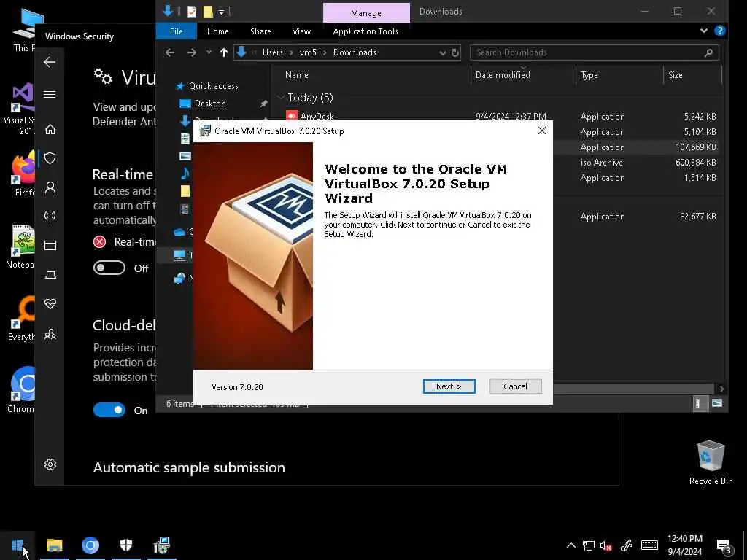Cancel the VirtualBox Setup wizard
The height and width of the screenshot is (560, 747).
point(515,386)
